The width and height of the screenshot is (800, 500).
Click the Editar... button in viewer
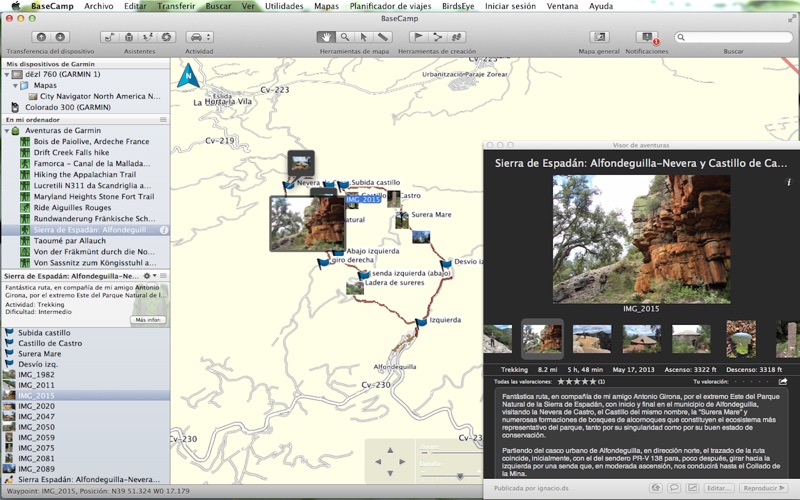coord(719,488)
